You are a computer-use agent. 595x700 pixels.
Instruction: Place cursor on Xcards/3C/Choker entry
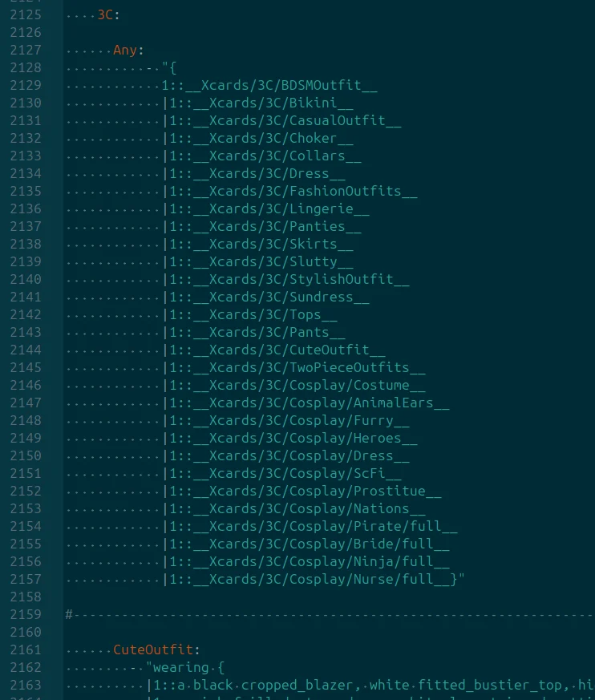click(258, 139)
